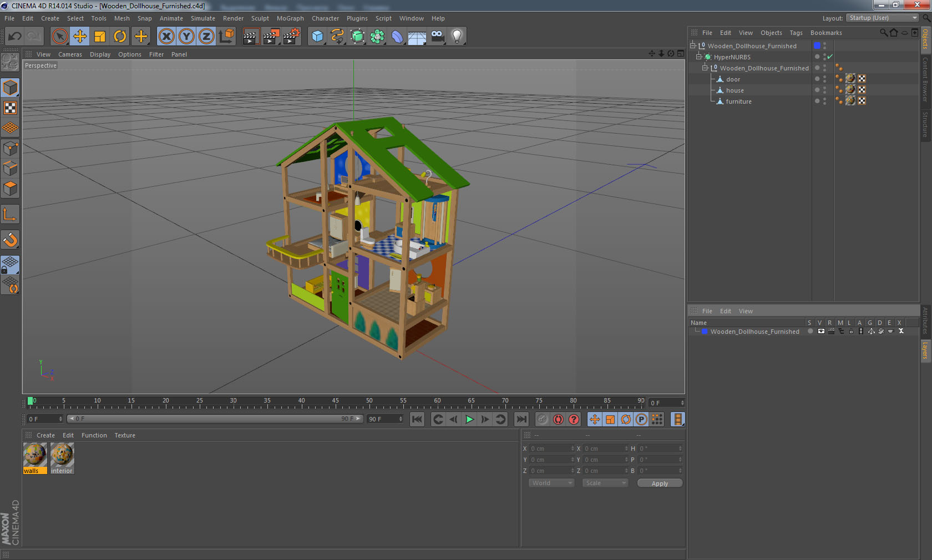Collapse the HyperNURBS tree node

coord(699,57)
